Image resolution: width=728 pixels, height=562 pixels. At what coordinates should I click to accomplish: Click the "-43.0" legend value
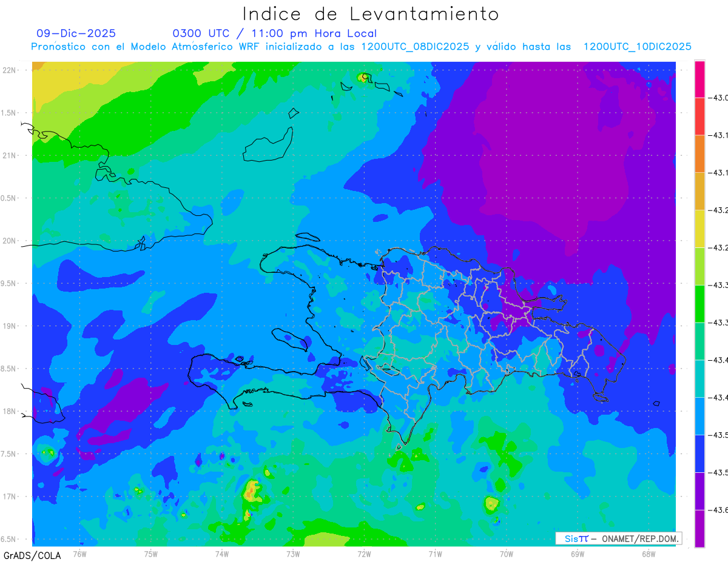tap(720, 98)
